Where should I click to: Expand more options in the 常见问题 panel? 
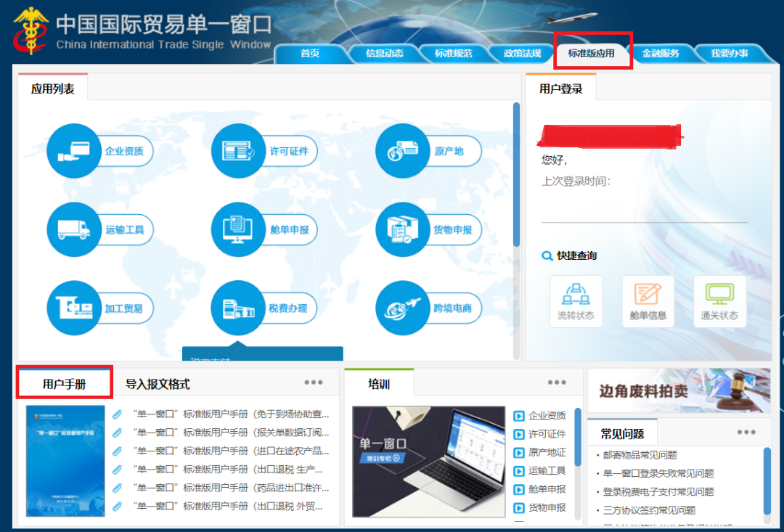[x=746, y=432]
